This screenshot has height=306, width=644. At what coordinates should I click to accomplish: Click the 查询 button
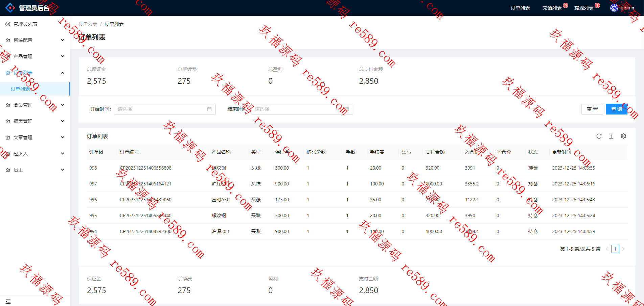click(x=617, y=109)
